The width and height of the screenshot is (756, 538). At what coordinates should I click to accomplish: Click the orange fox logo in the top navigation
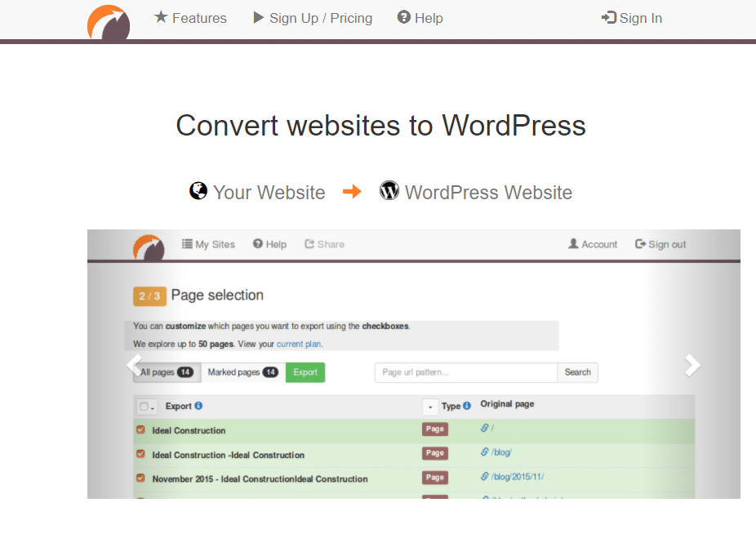coord(108,23)
